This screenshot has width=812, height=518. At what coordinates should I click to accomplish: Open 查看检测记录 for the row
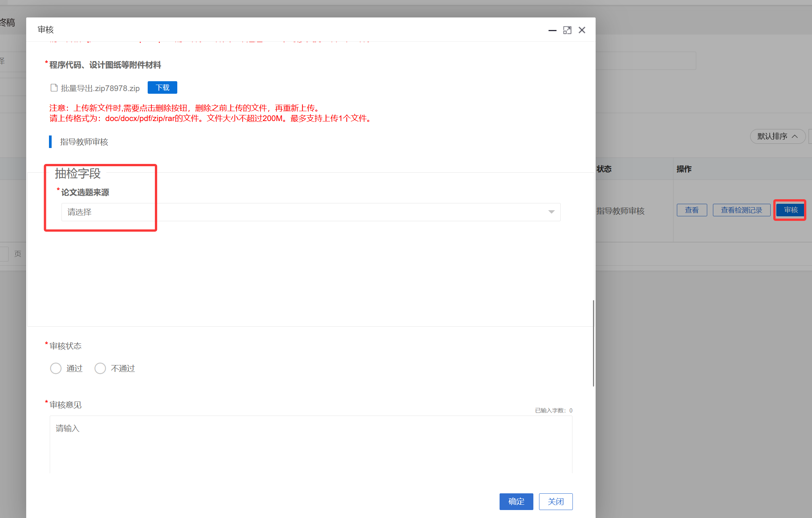pyautogui.click(x=741, y=210)
